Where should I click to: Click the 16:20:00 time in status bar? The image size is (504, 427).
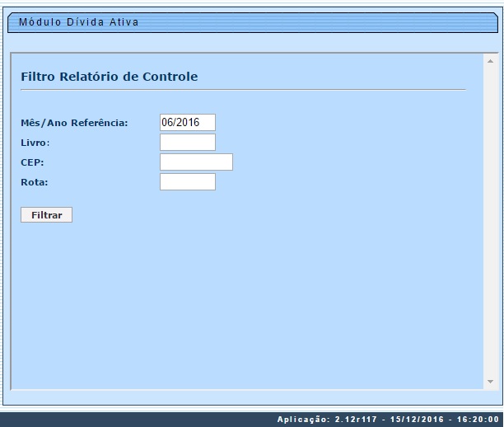click(473, 419)
